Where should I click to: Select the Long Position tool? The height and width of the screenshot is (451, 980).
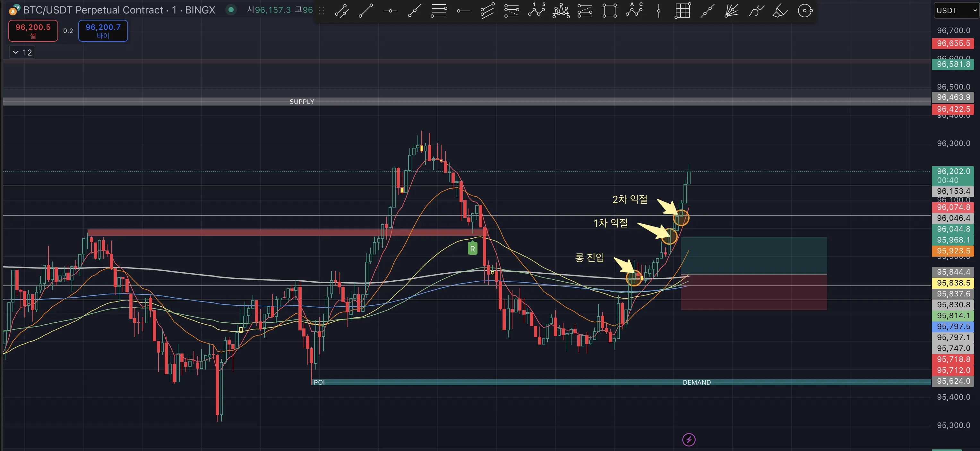(511, 10)
